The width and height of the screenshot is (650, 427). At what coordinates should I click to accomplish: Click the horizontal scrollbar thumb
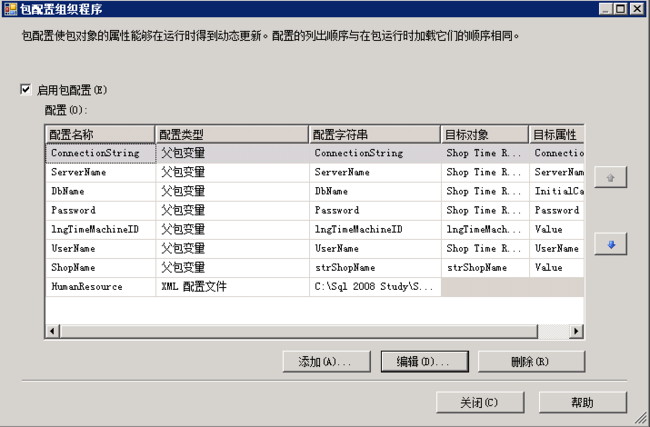[298, 331]
